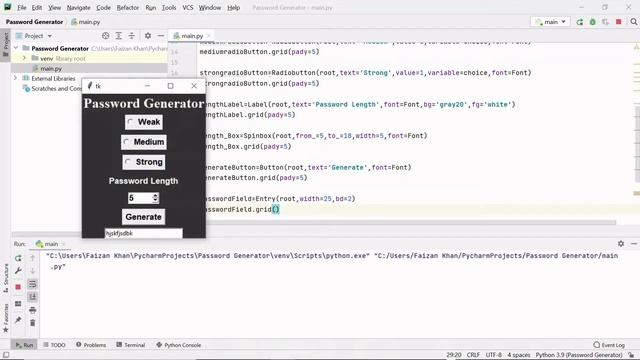Hide the Project panel with minus icon
The image size is (640, 360).
tap(161, 36)
